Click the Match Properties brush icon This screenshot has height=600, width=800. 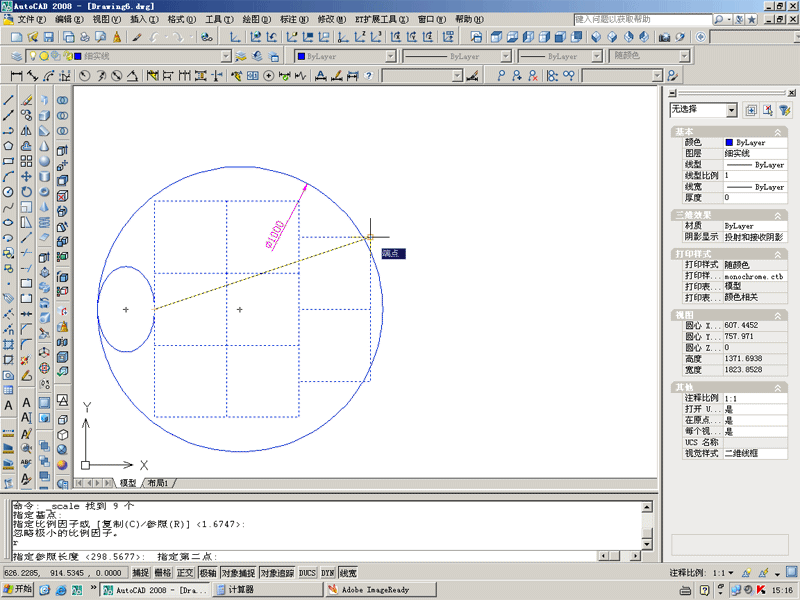coord(136,37)
